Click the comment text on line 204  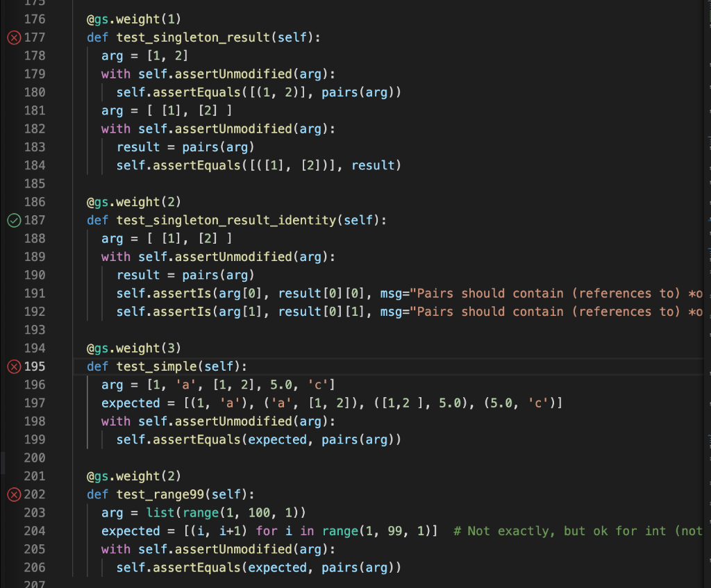coord(569,531)
